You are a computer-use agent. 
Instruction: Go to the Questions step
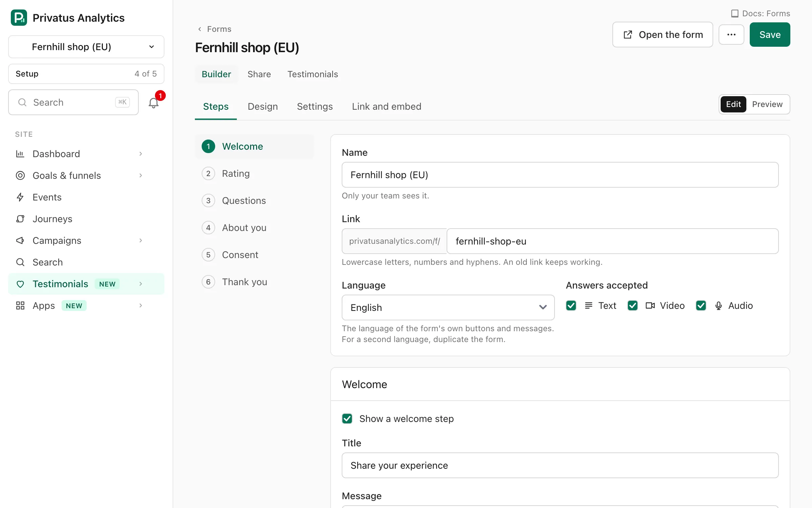pyautogui.click(x=254, y=200)
